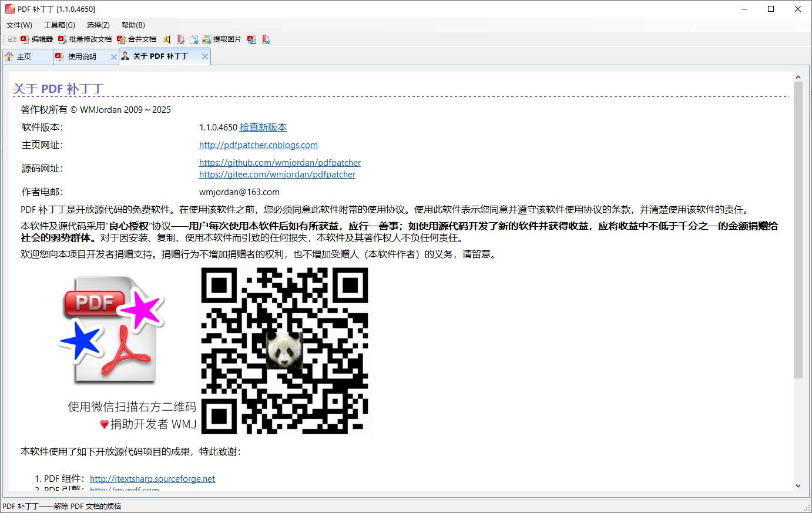Click the last toolbar icon with arrow
The height and width of the screenshot is (513, 812).
[266, 39]
